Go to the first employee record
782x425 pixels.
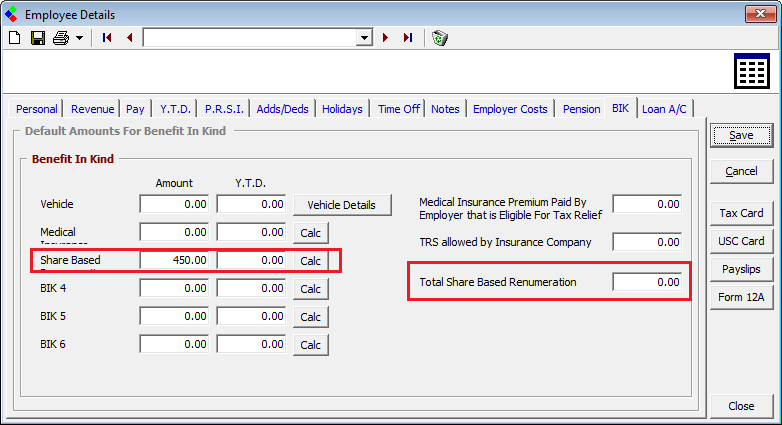coord(107,38)
